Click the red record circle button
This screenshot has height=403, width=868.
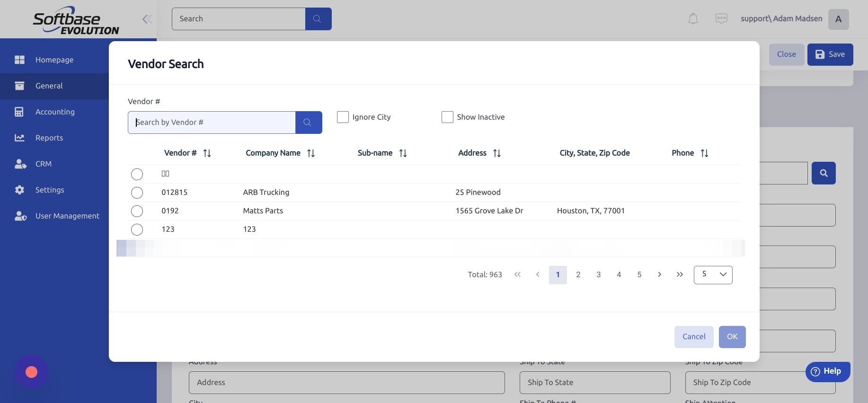point(31,372)
